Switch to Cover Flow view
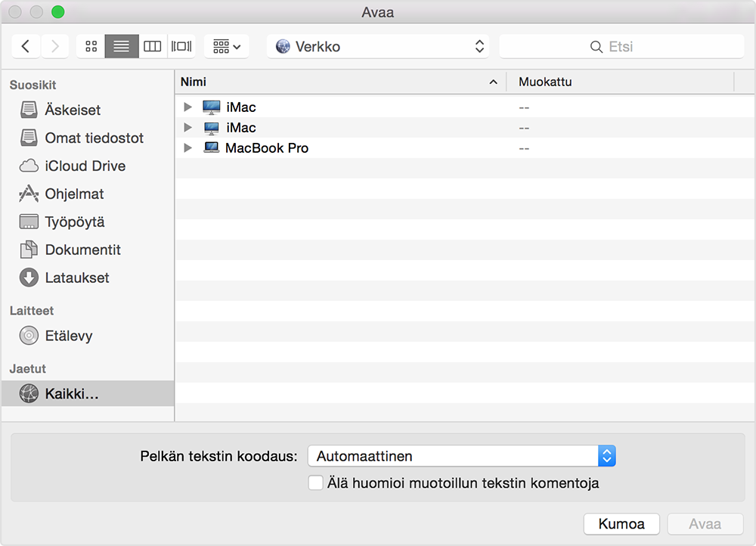 coord(181,46)
